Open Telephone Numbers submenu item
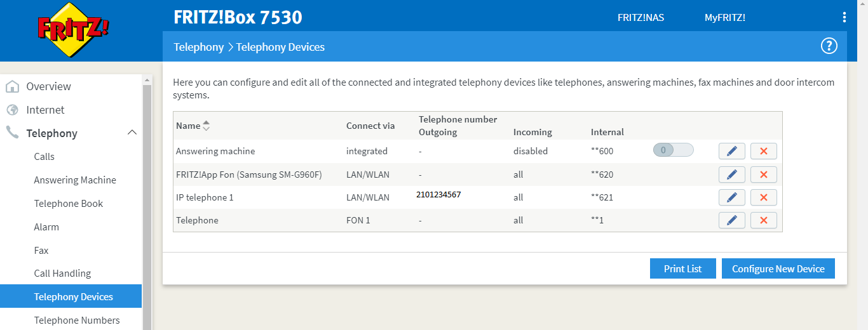Viewport: 868px width, 330px height. (x=77, y=320)
